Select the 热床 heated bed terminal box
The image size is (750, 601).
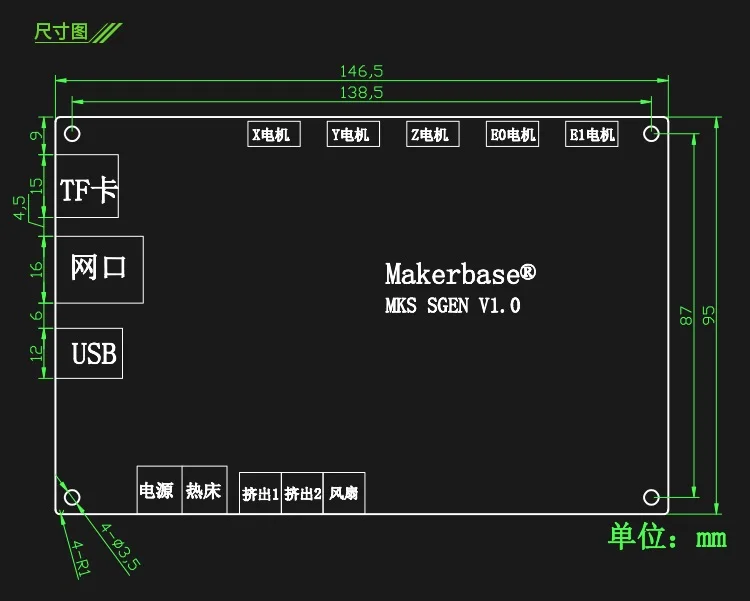pos(205,490)
